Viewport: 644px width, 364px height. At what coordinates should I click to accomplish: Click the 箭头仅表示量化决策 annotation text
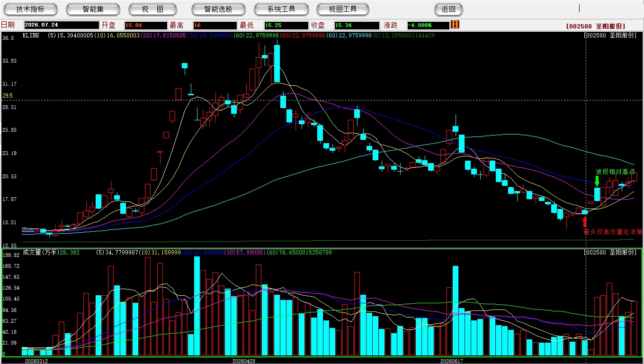pos(613,232)
